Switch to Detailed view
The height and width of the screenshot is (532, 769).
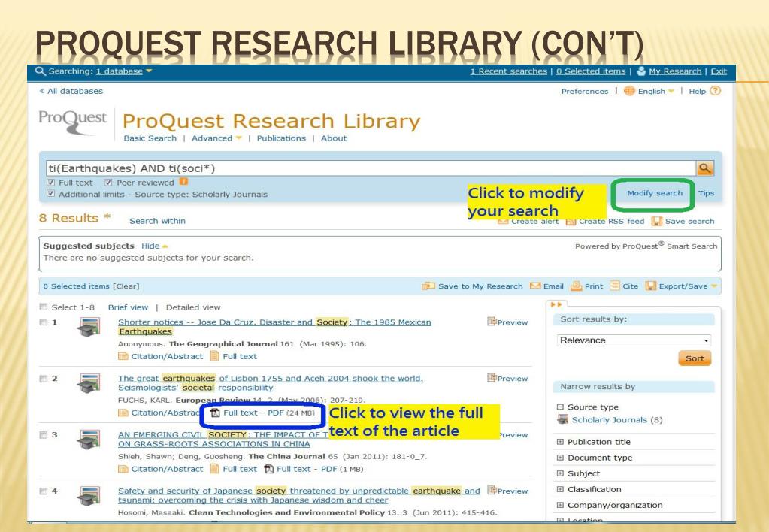193,307
